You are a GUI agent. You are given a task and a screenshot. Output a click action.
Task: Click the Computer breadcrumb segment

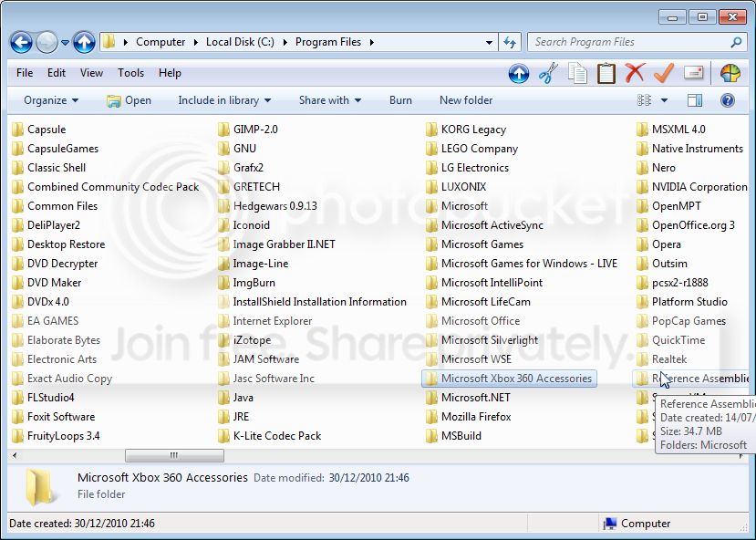click(161, 42)
